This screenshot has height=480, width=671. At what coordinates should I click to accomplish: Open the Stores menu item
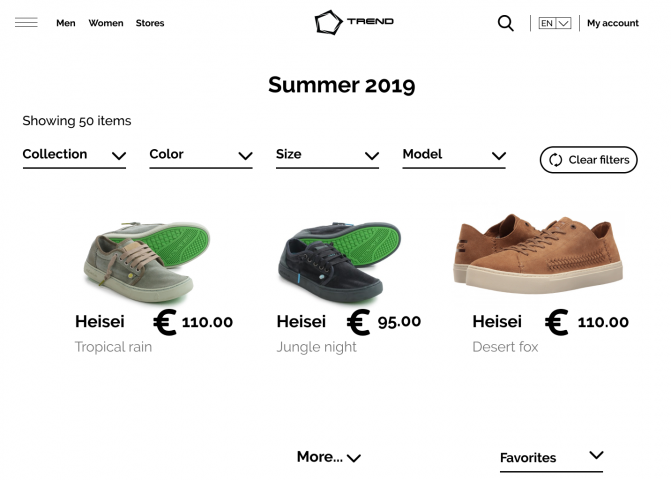point(150,23)
